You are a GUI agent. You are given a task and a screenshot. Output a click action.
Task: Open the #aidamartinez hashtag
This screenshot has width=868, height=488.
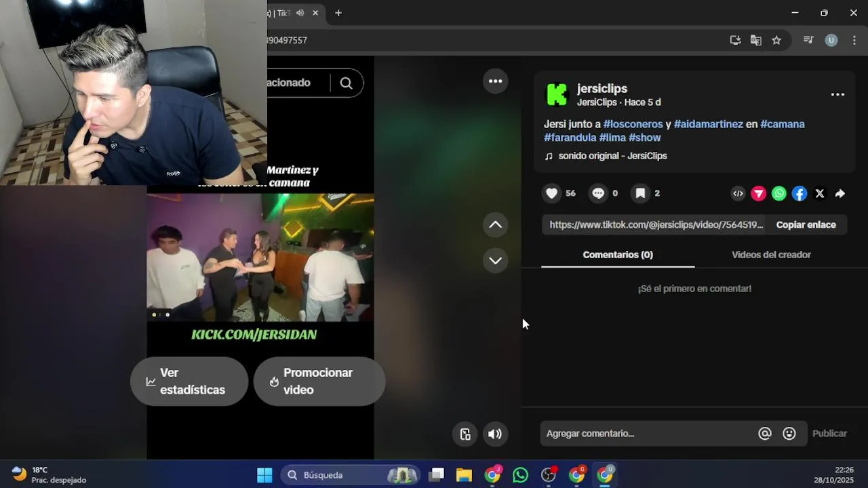point(708,124)
